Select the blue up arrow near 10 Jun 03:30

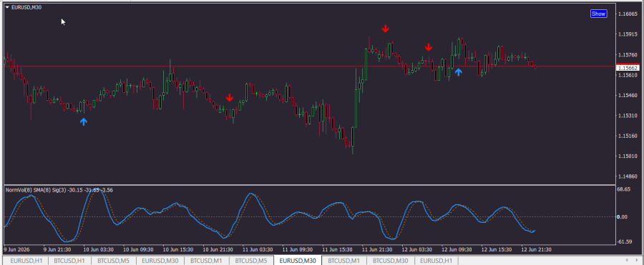[84, 121]
